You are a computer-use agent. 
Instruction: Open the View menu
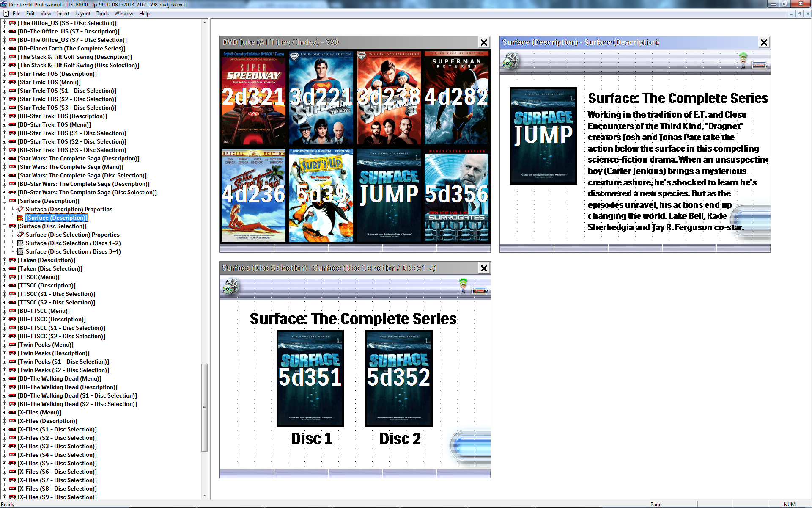pos(46,14)
